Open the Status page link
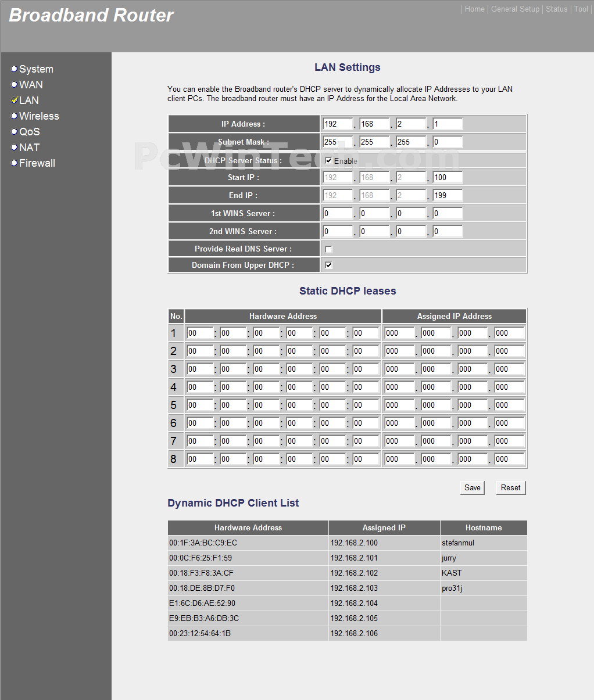 [556, 9]
